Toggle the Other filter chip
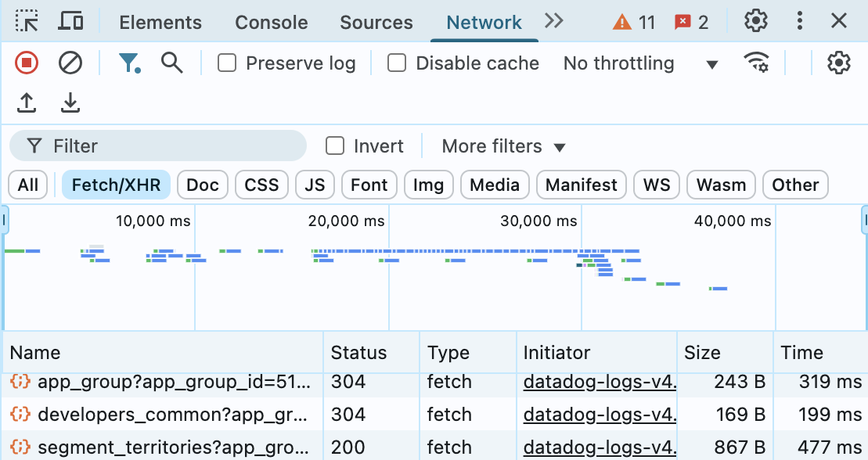868x460 pixels. (x=795, y=185)
